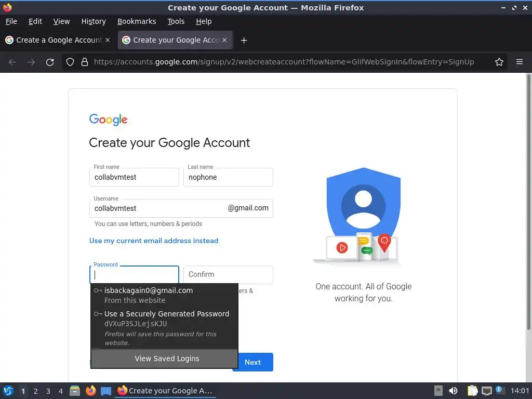Open the tracking protection shield icon

click(70, 62)
